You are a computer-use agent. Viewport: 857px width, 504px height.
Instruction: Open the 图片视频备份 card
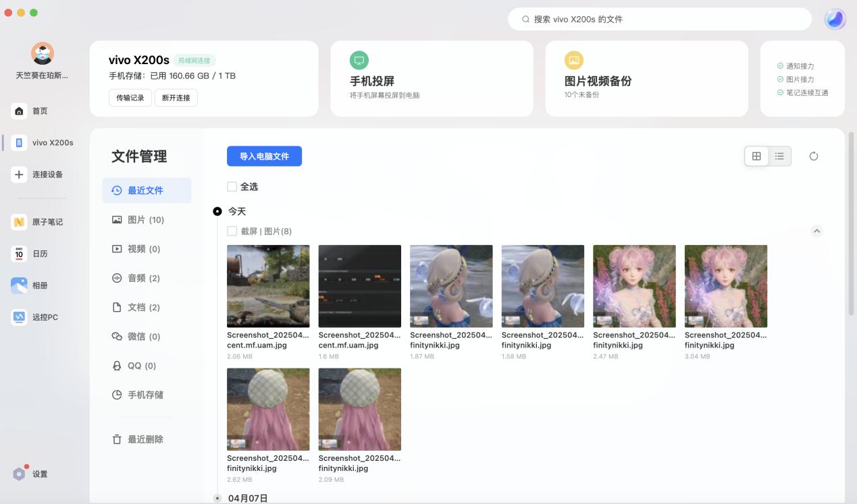pos(646,78)
